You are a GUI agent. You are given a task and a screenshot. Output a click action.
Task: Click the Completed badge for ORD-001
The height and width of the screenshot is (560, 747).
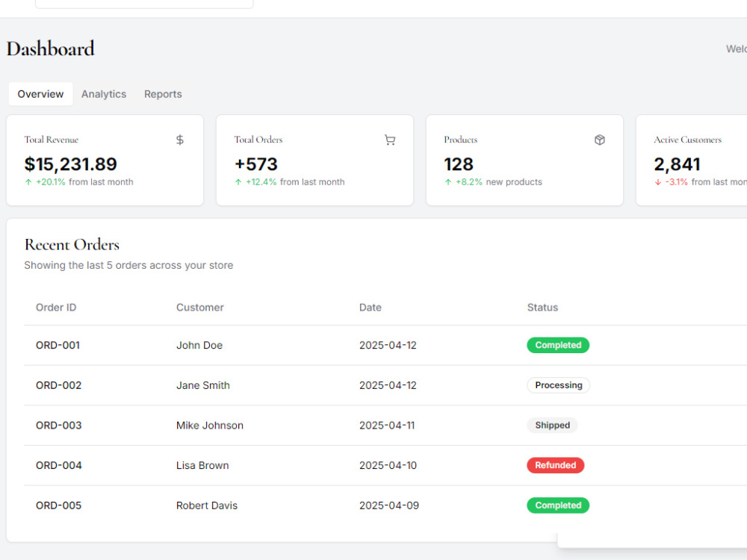(x=558, y=345)
